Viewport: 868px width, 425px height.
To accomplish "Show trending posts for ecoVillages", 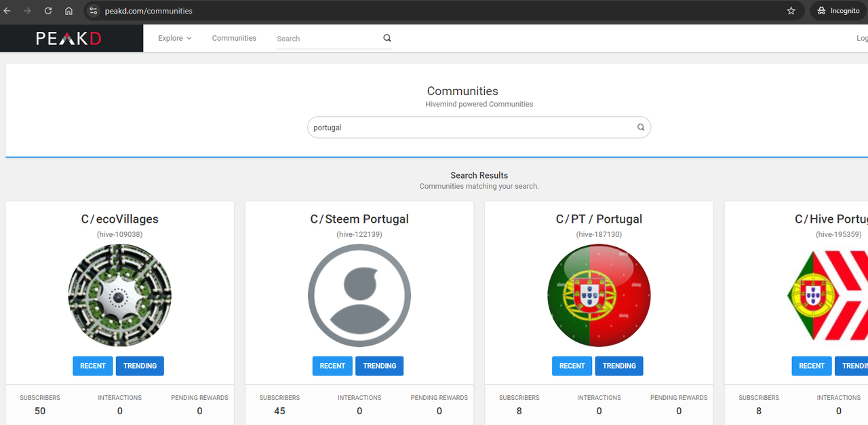I will (x=140, y=366).
